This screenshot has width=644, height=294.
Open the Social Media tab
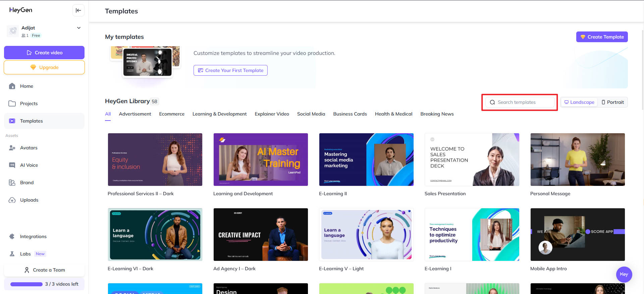pos(311,114)
